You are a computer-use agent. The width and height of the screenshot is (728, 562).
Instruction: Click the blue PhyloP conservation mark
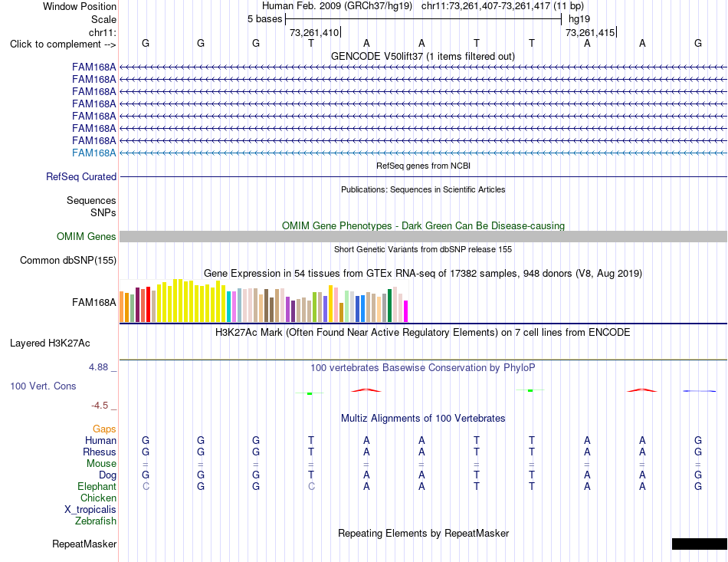[x=699, y=391]
